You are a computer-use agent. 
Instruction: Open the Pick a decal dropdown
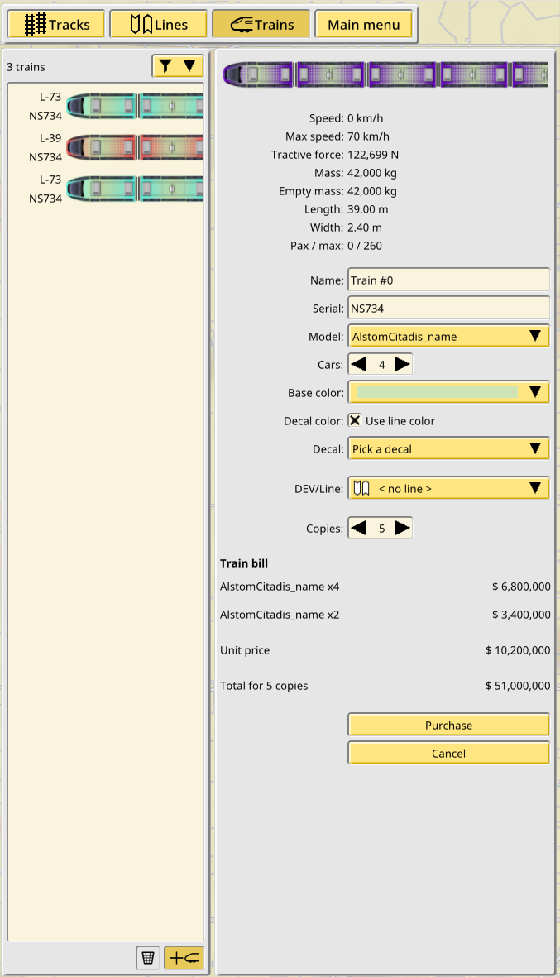(448, 448)
